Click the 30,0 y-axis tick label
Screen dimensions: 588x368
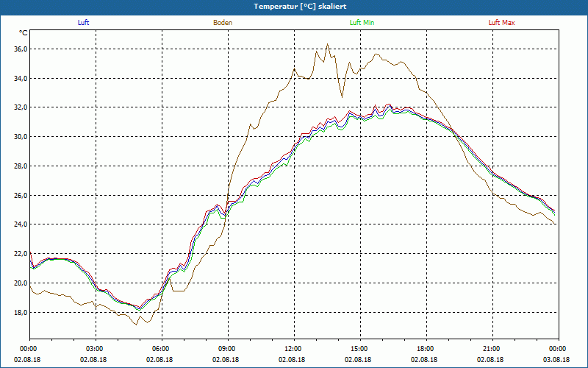tap(20, 137)
